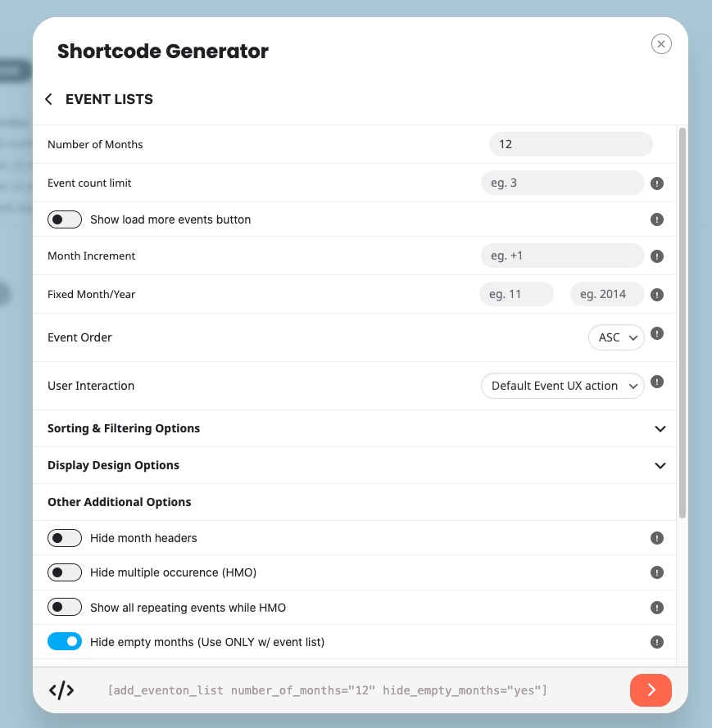Click info icon for Fixed Month/Year
712x728 pixels.
pos(657,295)
